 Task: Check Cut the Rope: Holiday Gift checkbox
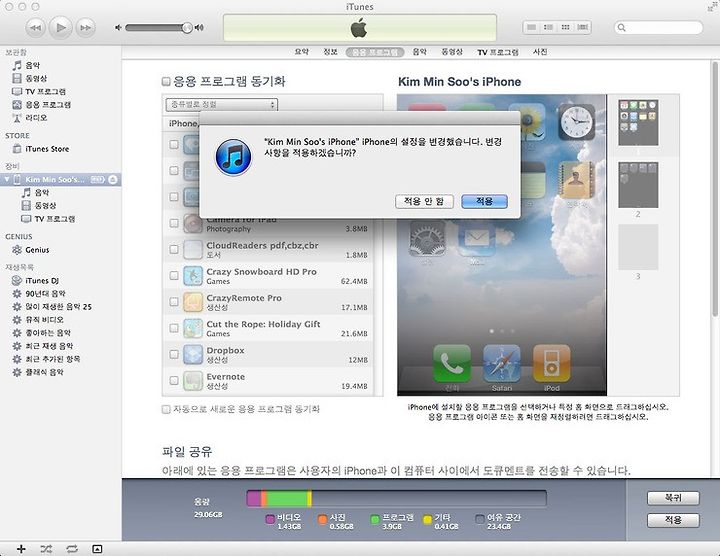click(x=174, y=328)
